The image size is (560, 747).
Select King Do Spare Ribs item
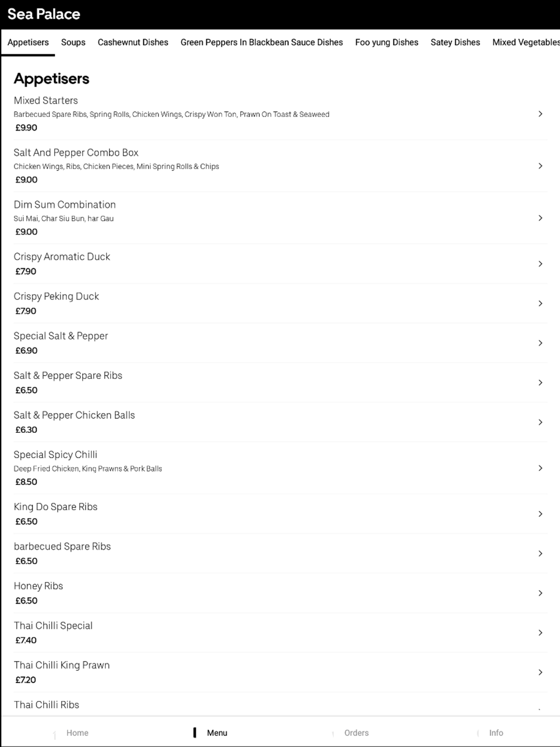[280, 514]
